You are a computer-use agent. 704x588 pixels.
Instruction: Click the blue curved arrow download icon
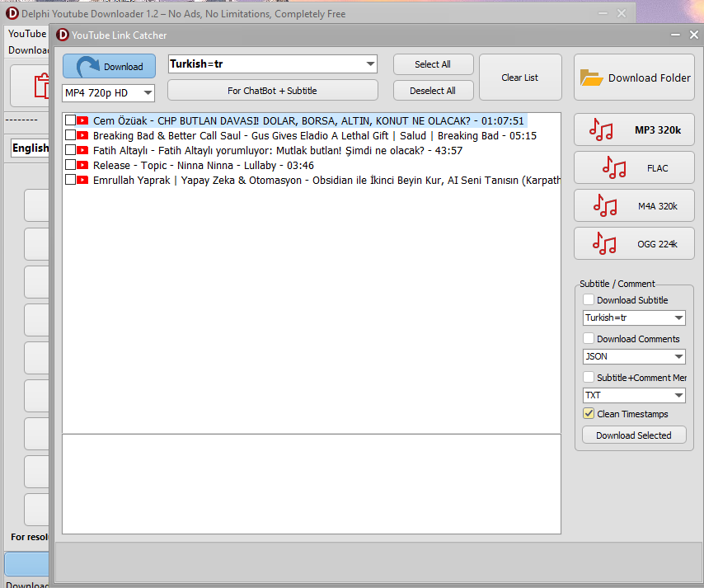[88, 67]
